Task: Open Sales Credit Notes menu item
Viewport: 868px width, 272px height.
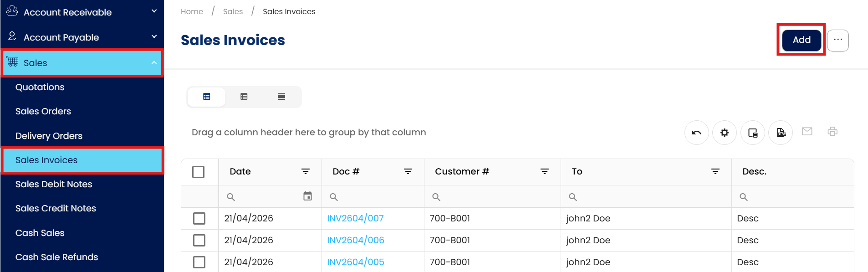Action: (x=56, y=208)
